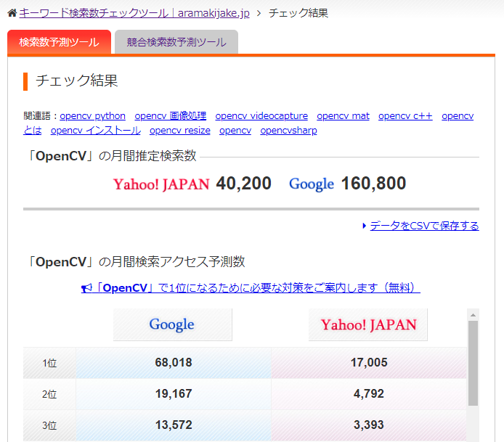
Task: Click the Google value 13,572
Action: [174, 425]
